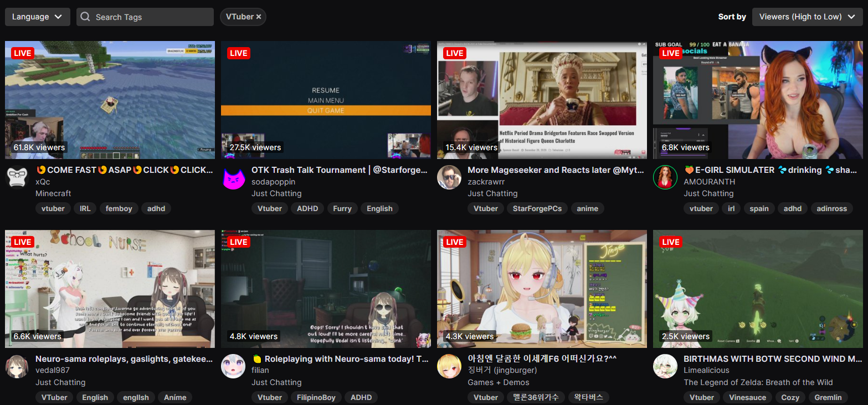Viewport: 868px width, 405px height.
Task: Select the Furry tag on sodapoppin's stream
Action: click(342, 209)
